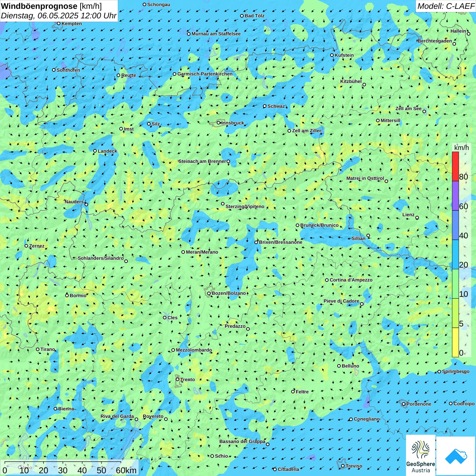Click the Feltre location dot
The width and height of the screenshot is (476, 476).
point(293,392)
